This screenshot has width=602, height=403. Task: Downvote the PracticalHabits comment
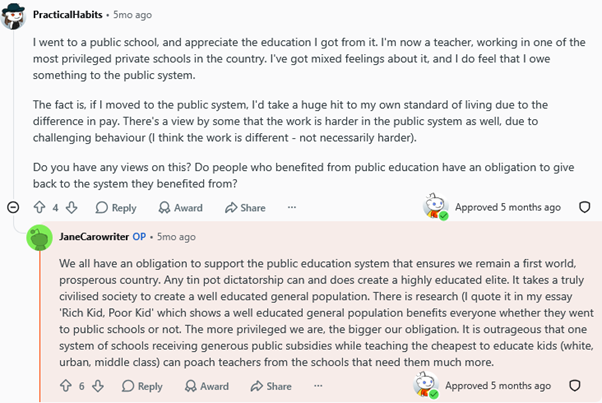[x=71, y=208]
